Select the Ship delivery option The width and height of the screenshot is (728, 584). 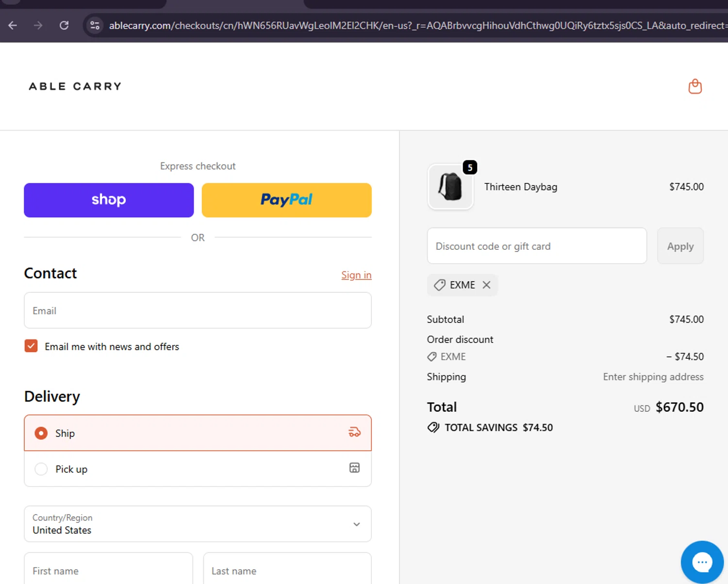(x=41, y=433)
